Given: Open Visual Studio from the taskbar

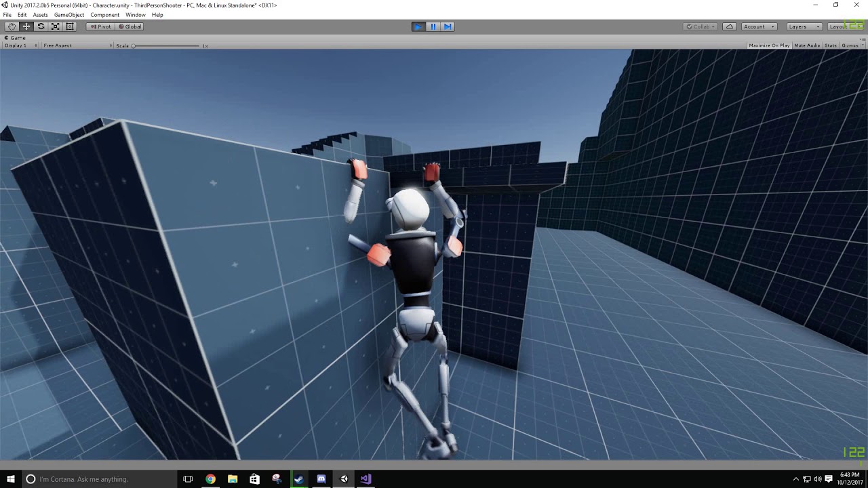Looking at the screenshot, I should pos(366,479).
